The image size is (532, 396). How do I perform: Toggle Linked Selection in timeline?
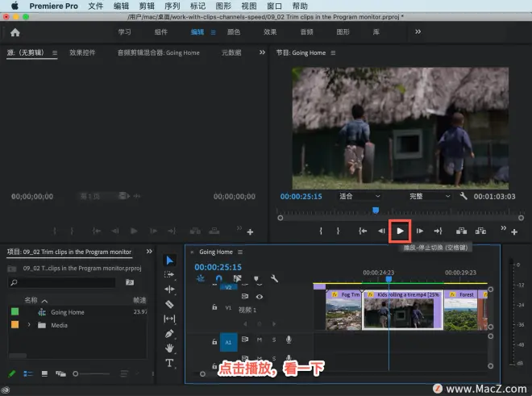coord(238,279)
